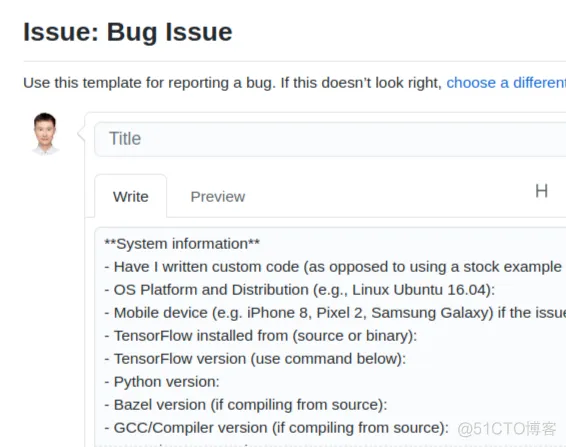
Task: Click the @51CTO watermark text
Action: coord(507,429)
